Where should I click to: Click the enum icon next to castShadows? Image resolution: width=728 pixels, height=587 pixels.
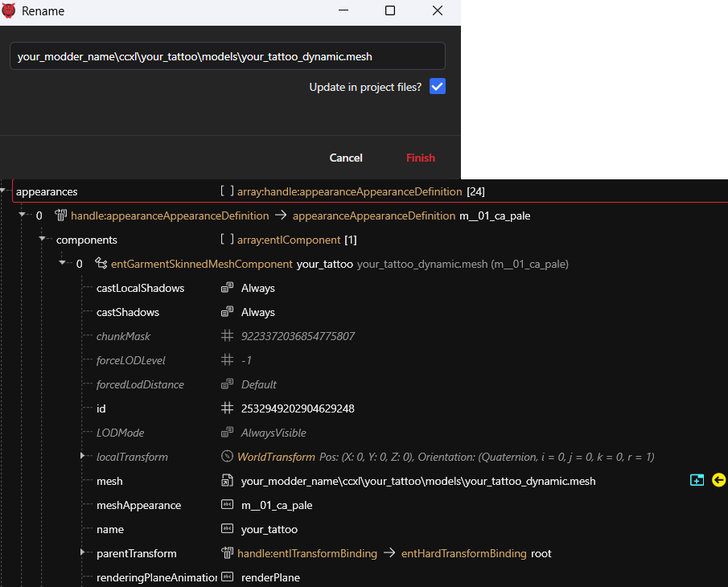[x=227, y=312]
